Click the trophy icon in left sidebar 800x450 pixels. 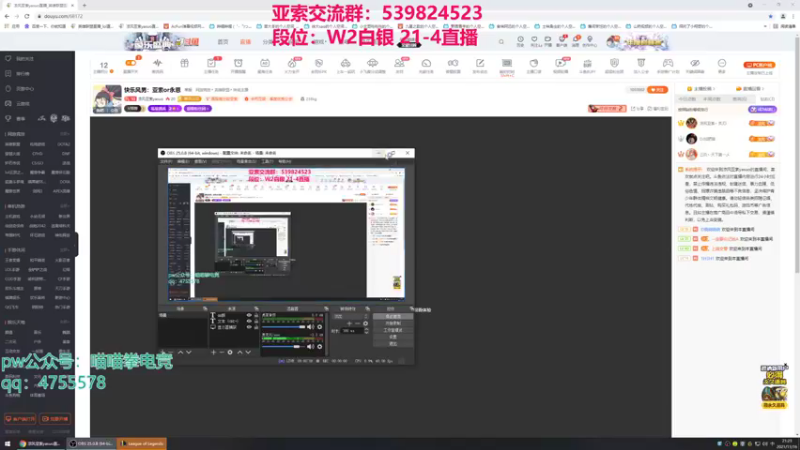pos(8,118)
